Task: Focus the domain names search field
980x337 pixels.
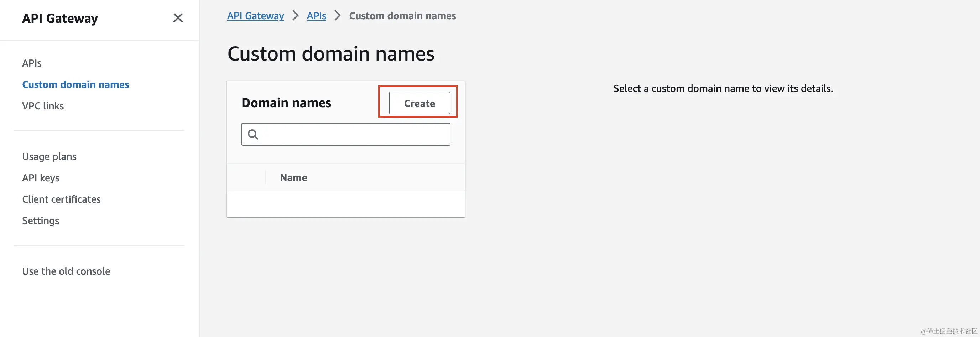Action: [354, 134]
